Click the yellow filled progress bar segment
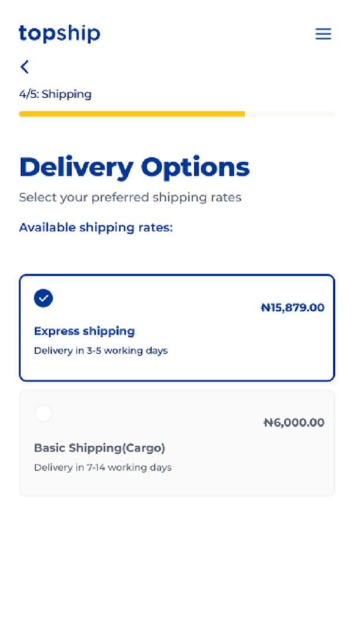 pyautogui.click(x=131, y=114)
